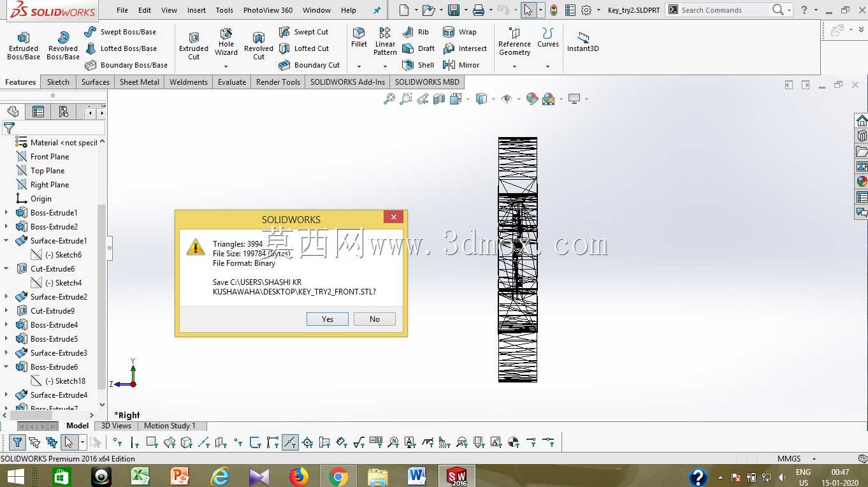Open Google Chrome from the taskbar
Screen dimensions: 868x487
point(338,476)
